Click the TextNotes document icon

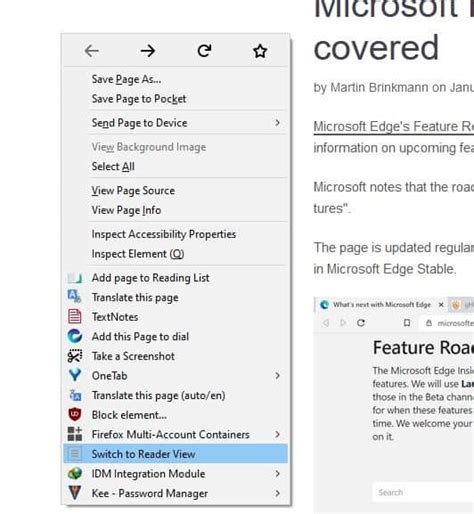tap(75, 316)
